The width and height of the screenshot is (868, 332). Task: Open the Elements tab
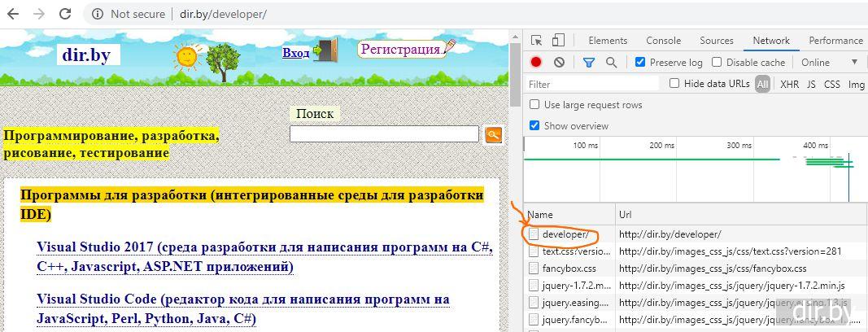(x=608, y=41)
